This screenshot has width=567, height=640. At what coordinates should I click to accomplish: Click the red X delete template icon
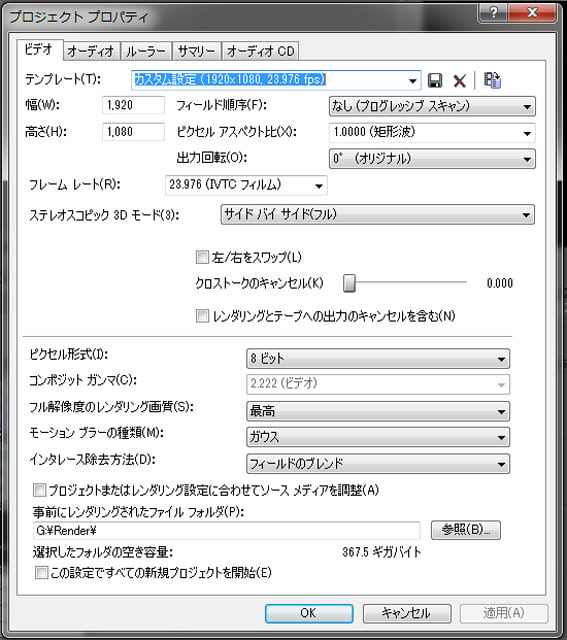[x=460, y=81]
